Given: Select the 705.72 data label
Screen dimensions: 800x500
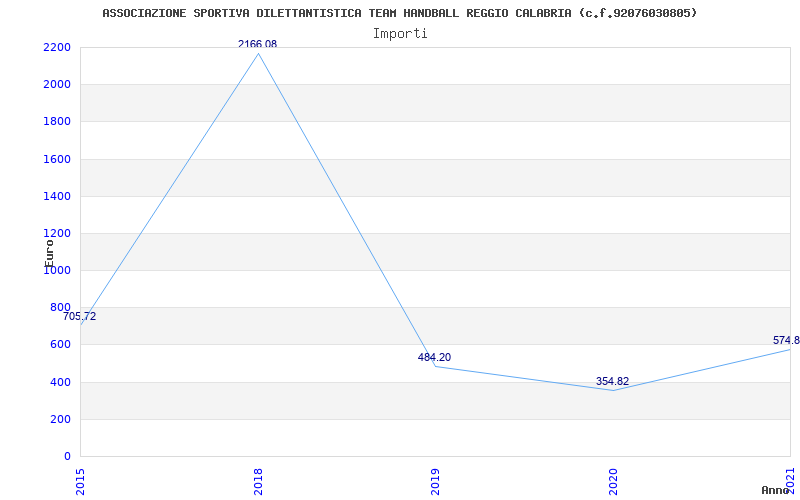Looking at the screenshot, I should pos(80,316).
